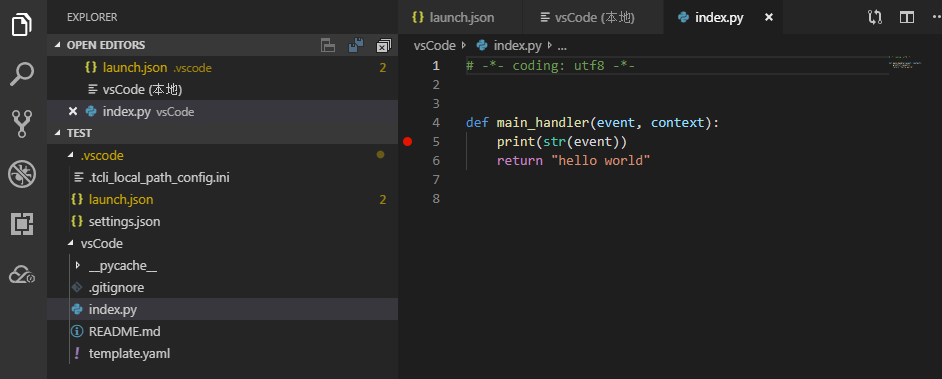Collapse the OPEN EDITORS section

click(x=58, y=46)
